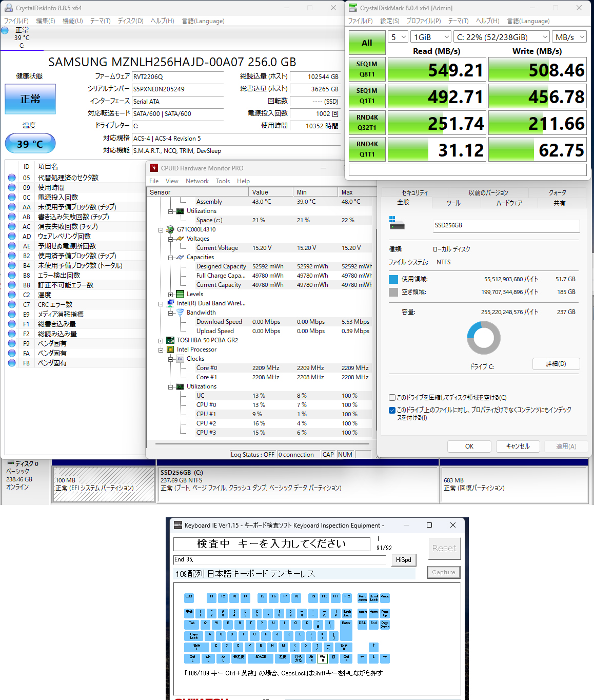The width and height of the screenshot is (594, 700).
Task: Click the Voltages lightning icon in HWMonitor
Action: (180, 239)
